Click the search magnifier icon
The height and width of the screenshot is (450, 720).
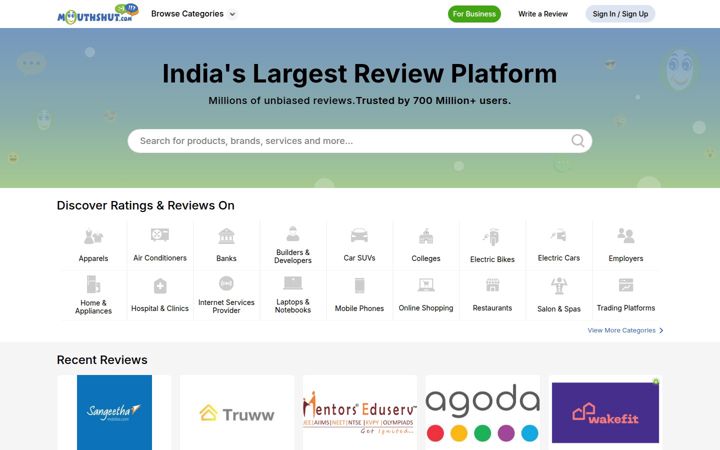[x=578, y=141]
